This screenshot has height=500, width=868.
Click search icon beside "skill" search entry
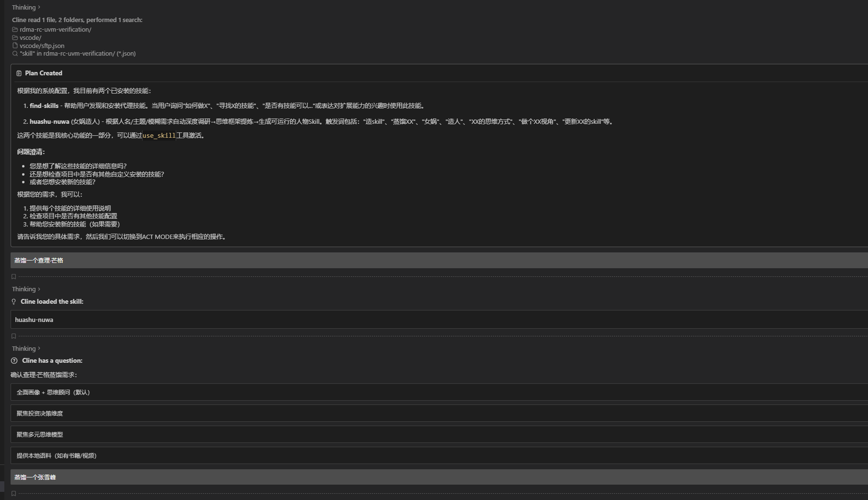(15, 53)
